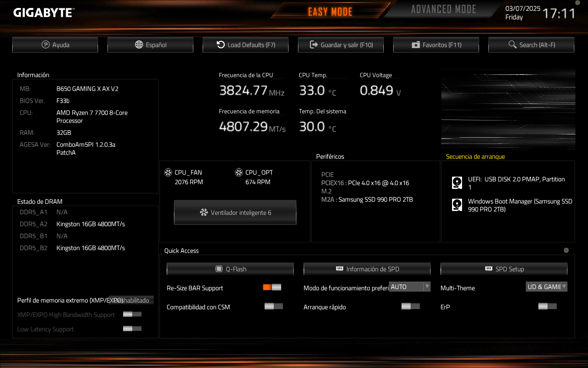Open the AUTO operating mode dropdown

[410, 287]
